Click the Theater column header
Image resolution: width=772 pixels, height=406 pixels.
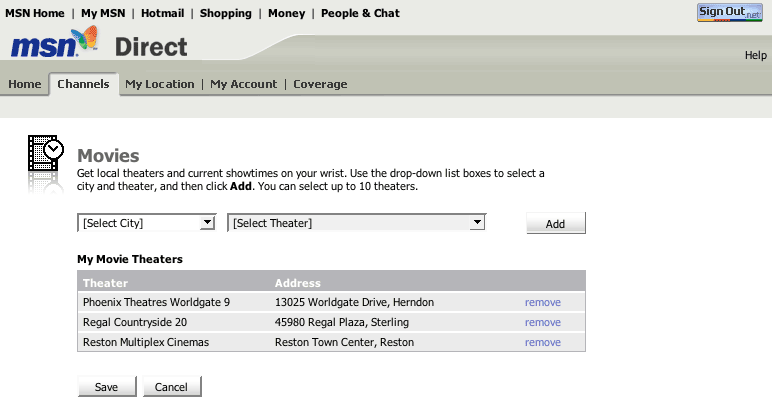105,283
